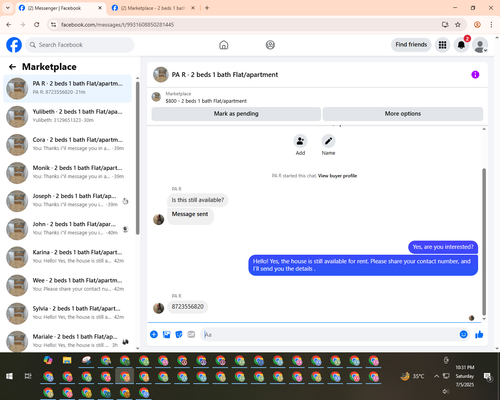Open the Windows Start menu
This screenshot has width=500, height=400.
(x=9, y=376)
